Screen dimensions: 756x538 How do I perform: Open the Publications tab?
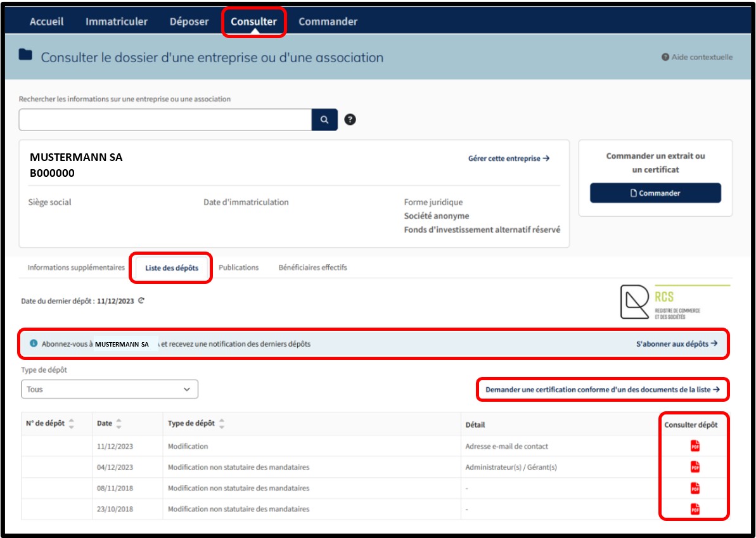click(x=238, y=267)
